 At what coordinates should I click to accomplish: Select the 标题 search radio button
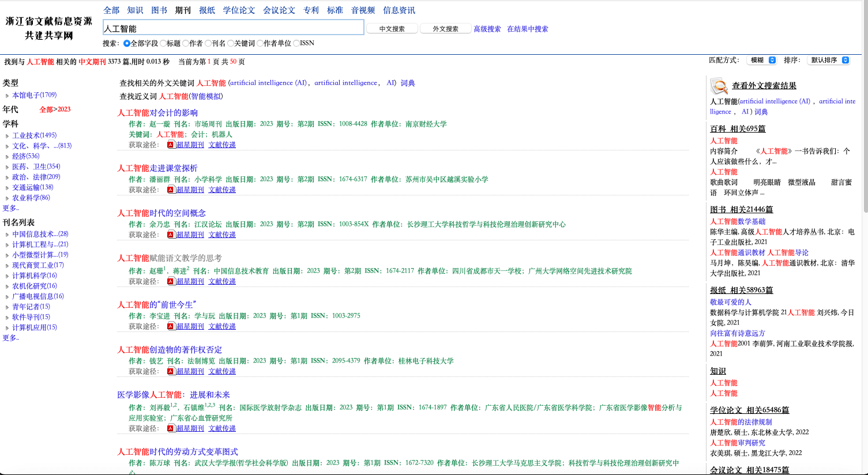(163, 43)
